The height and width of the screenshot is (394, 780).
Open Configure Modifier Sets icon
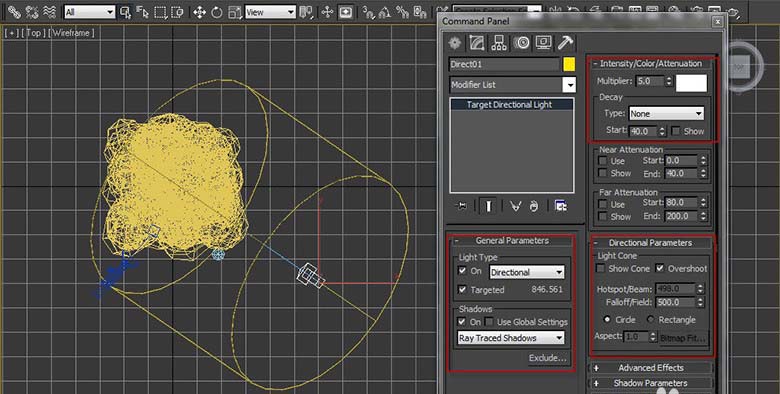click(561, 205)
